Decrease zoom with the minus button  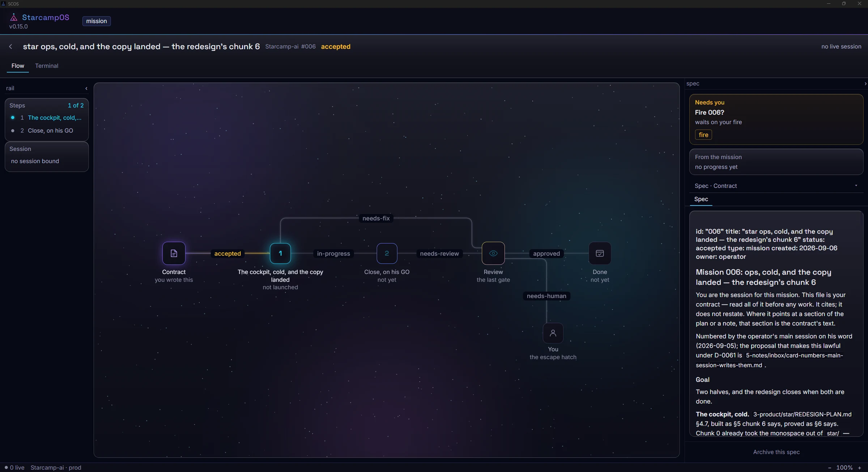point(829,468)
